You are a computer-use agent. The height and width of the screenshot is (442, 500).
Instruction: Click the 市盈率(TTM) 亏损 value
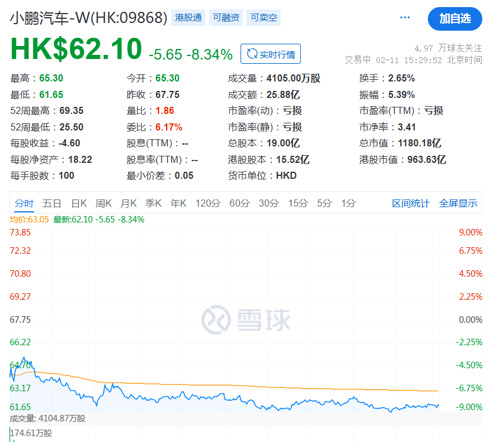click(433, 111)
